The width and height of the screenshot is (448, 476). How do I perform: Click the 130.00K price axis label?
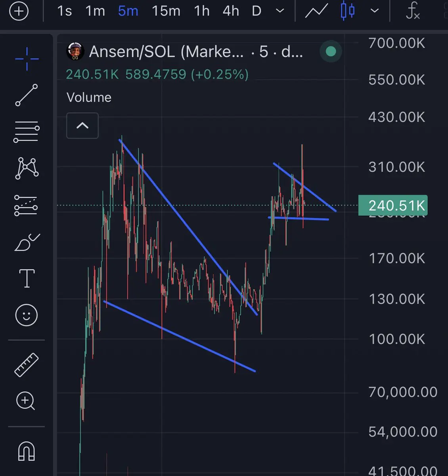click(397, 299)
